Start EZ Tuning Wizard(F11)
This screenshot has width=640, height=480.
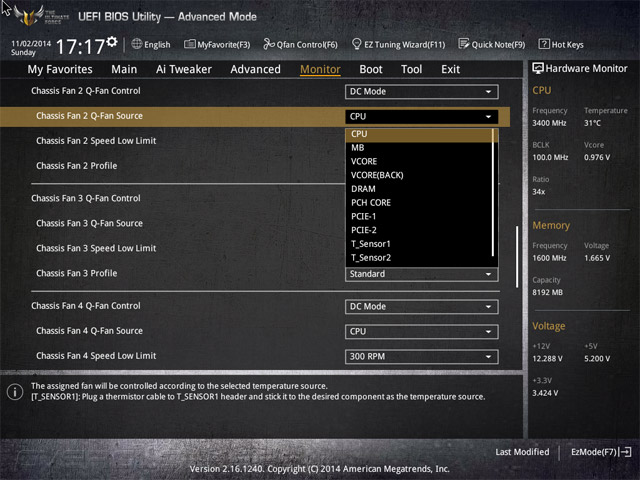(x=398, y=44)
